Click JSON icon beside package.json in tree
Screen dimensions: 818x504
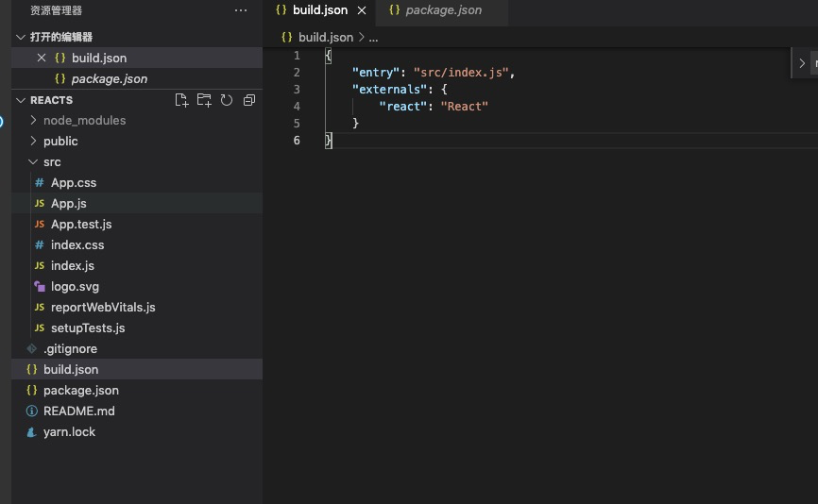[32, 390]
